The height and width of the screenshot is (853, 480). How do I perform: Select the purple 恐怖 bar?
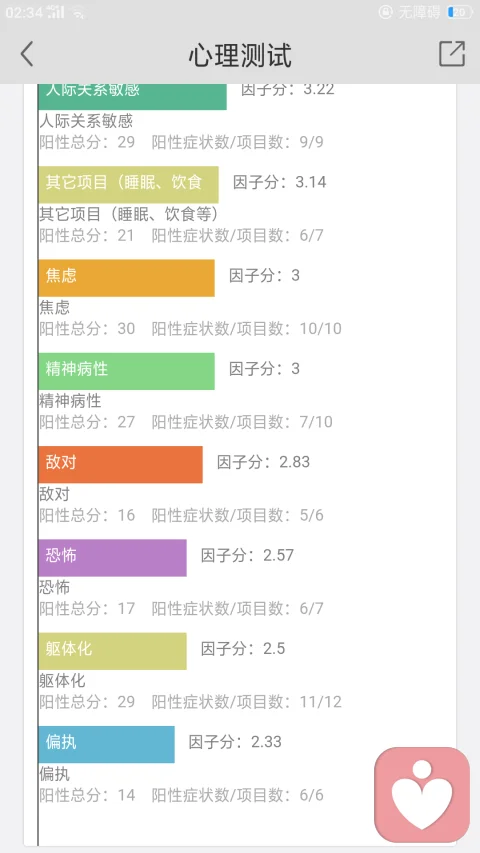click(112, 558)
